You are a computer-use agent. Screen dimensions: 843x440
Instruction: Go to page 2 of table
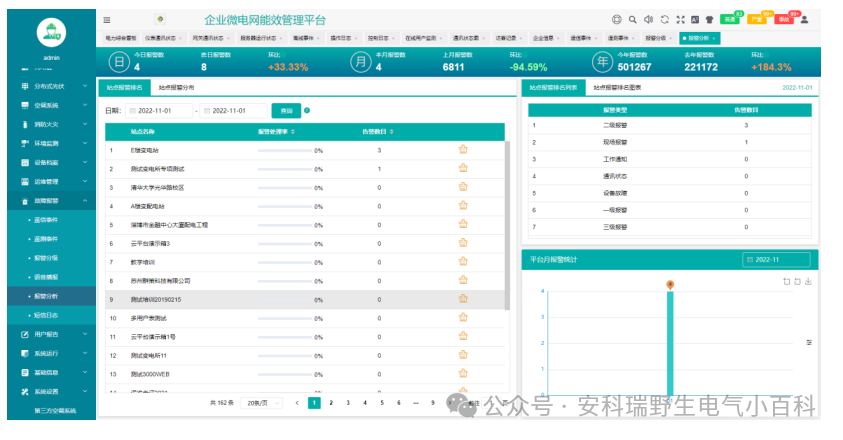[331, 403]
